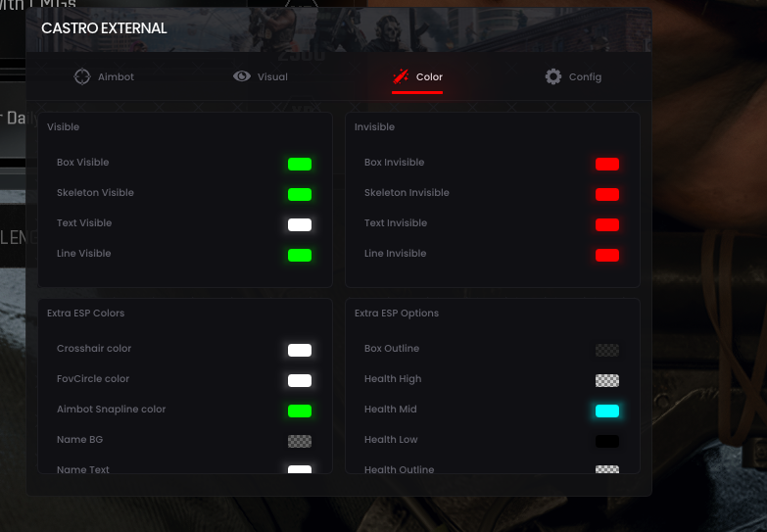Change the Skeleton Invisible color
The width and height of the screenshot is (767, 532).
607,194
